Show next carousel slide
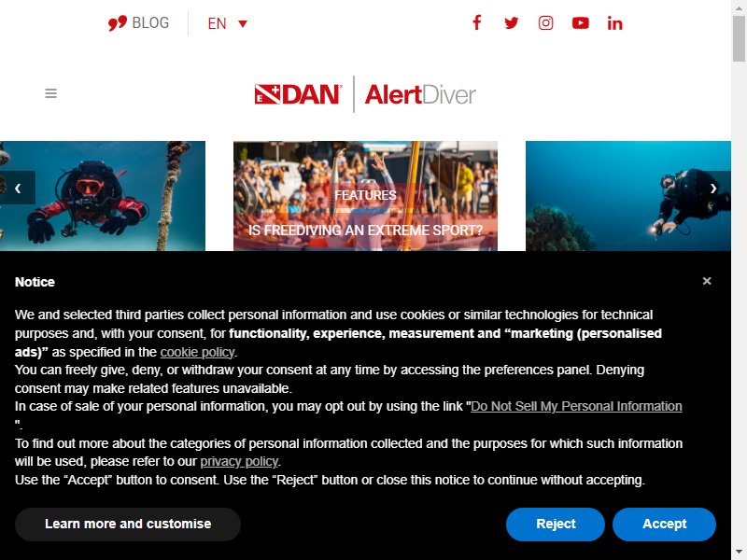 pyautogui.click(x=713, y=188)
